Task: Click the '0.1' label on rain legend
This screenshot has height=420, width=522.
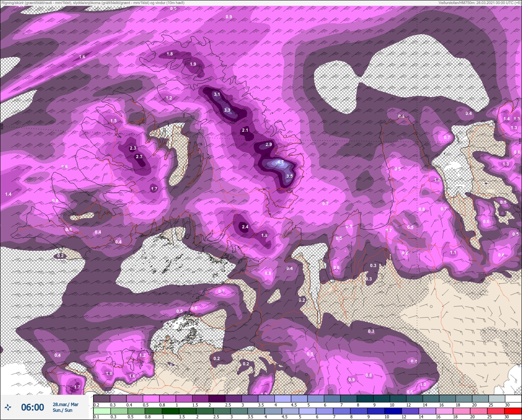Action: coord(96,417)
